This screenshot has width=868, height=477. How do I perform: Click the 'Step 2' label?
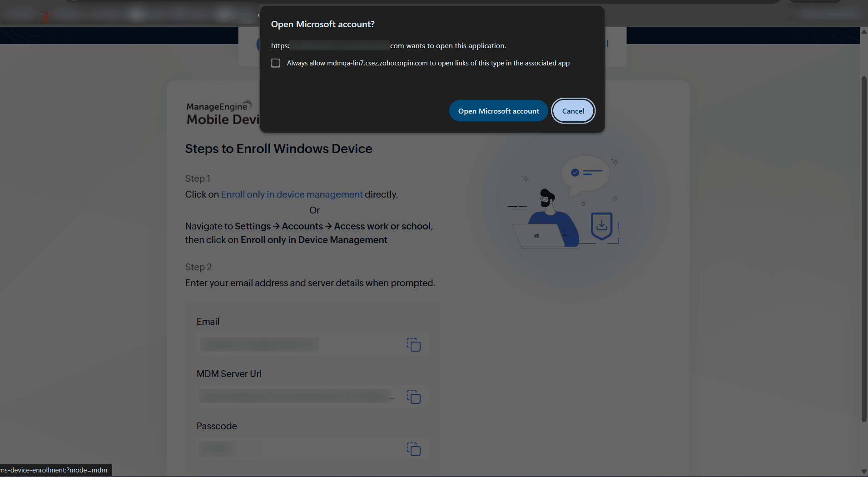198,267
